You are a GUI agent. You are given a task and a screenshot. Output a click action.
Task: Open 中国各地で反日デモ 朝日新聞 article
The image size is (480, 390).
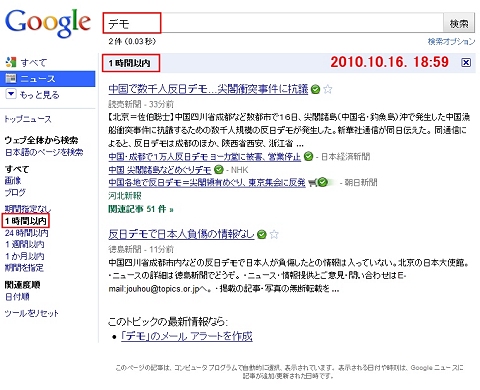click(x=207, y=183)
